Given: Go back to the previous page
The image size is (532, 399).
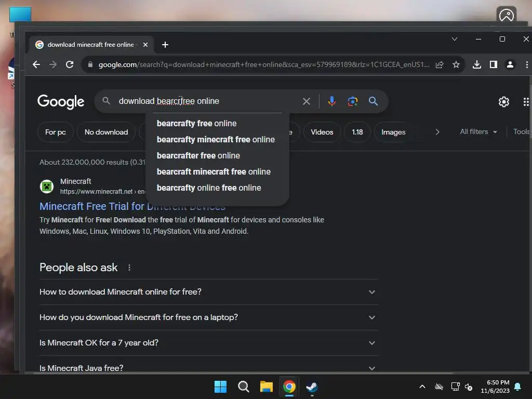Looking at the screenshot, I should pos(36,64).
